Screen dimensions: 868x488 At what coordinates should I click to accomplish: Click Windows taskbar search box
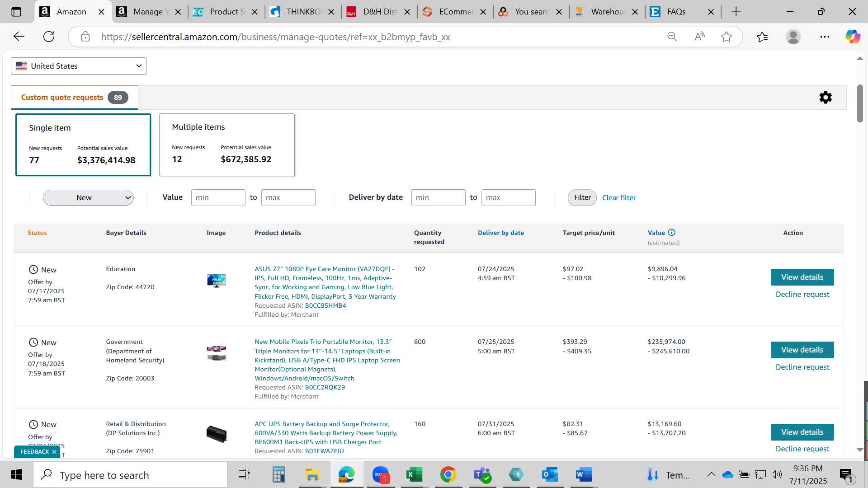[x=130, y=475]
